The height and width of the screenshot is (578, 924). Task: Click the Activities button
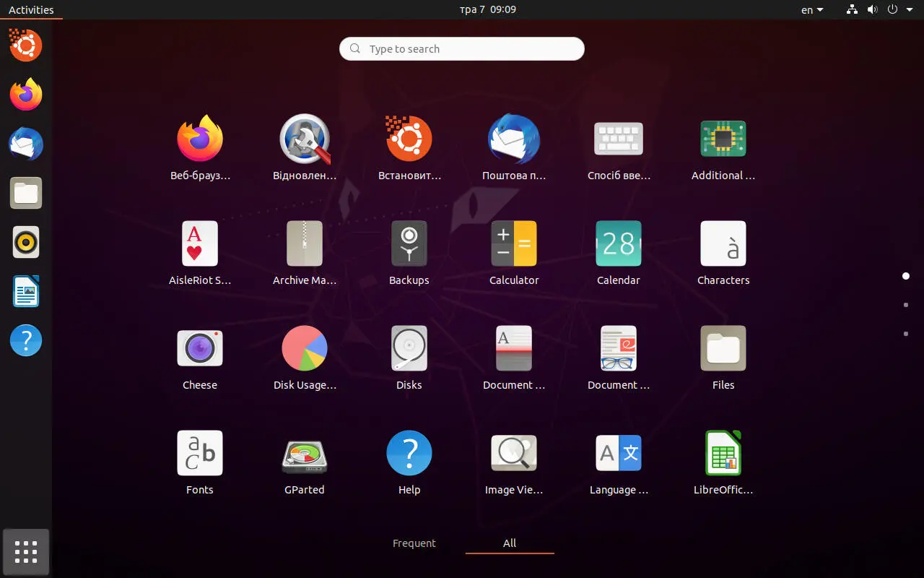pyautogui.click(x=31, y=9)
